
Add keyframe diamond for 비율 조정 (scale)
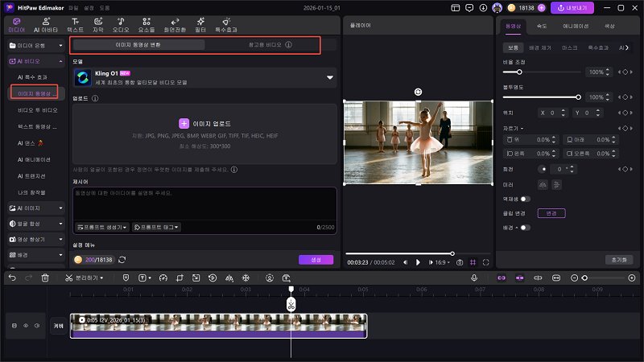(625, 72)
